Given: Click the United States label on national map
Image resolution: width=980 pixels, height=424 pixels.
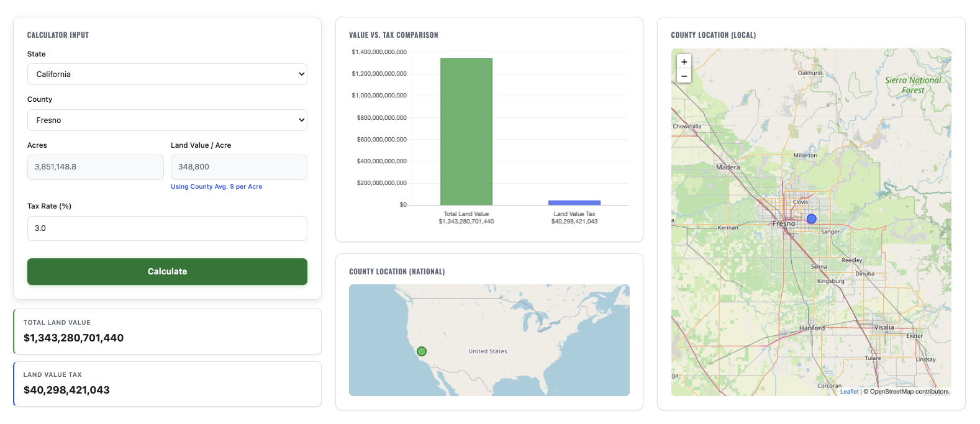Looking at the screenshot, I should (488, 351).
